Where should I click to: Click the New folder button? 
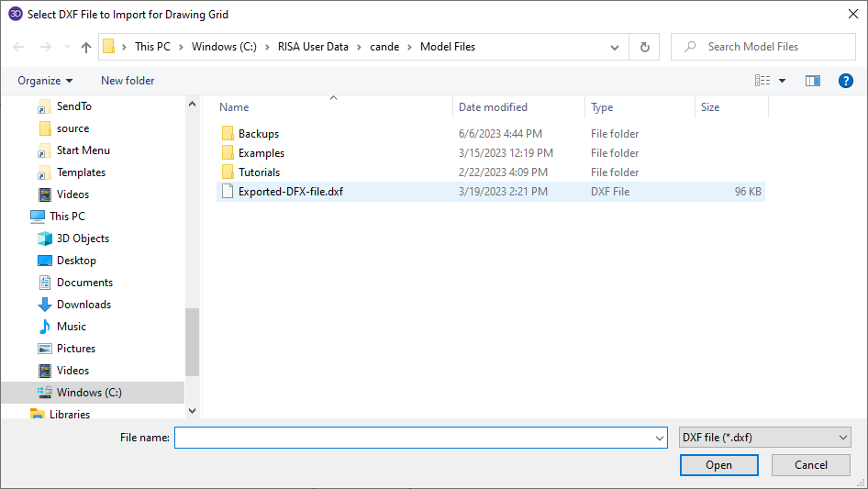pyautogui.click(x=128, y=81)
